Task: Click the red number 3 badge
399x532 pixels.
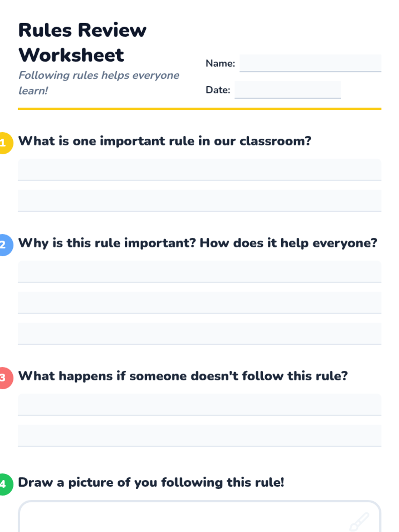Action: (4, 378)
